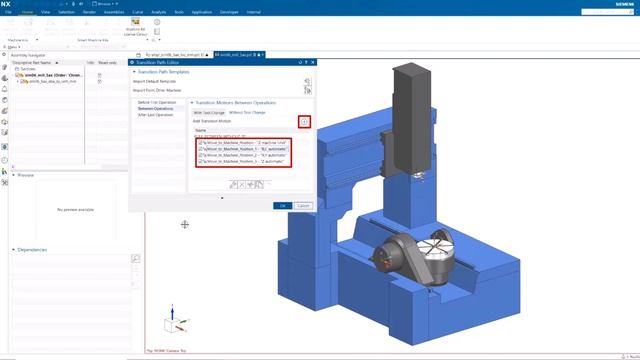
Task: Open the Menu dropdown
Action: tap(12, 47)
